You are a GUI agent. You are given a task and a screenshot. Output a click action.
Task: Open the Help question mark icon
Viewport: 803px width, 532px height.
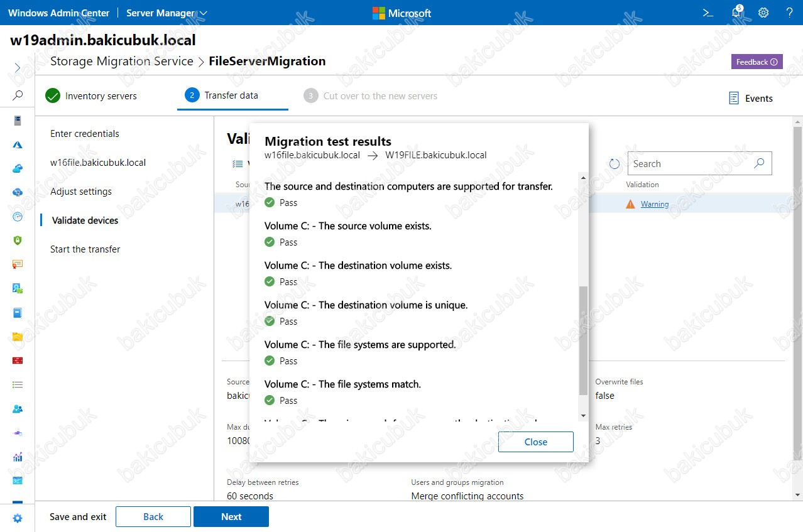pos(789,13)
